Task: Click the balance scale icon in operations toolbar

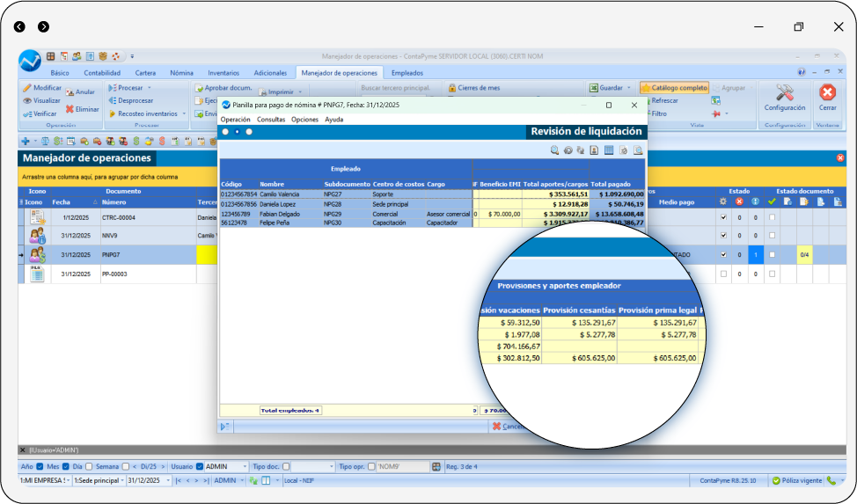Action: click(46, 142)
